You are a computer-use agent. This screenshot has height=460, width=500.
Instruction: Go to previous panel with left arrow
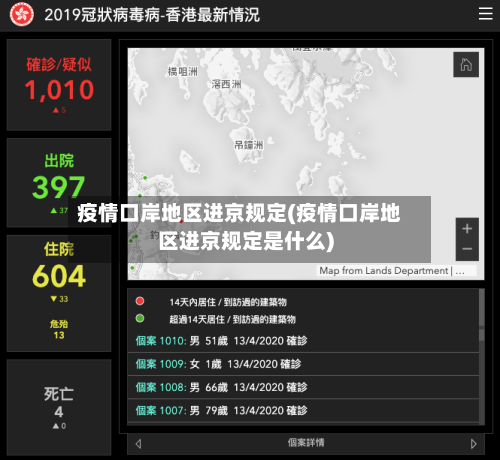click(138, 444)
